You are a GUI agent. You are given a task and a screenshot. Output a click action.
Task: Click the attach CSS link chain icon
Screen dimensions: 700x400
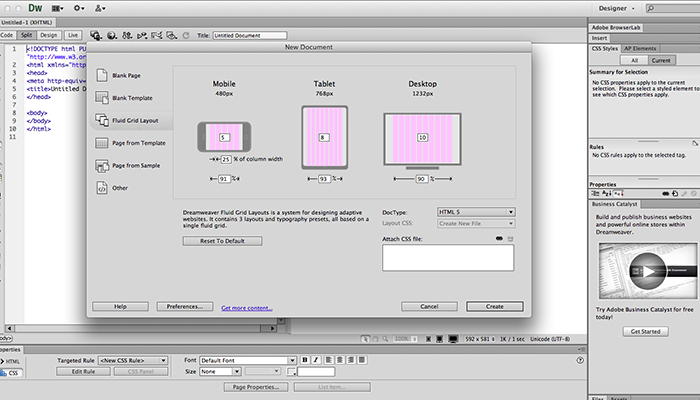tap(499, 239)
